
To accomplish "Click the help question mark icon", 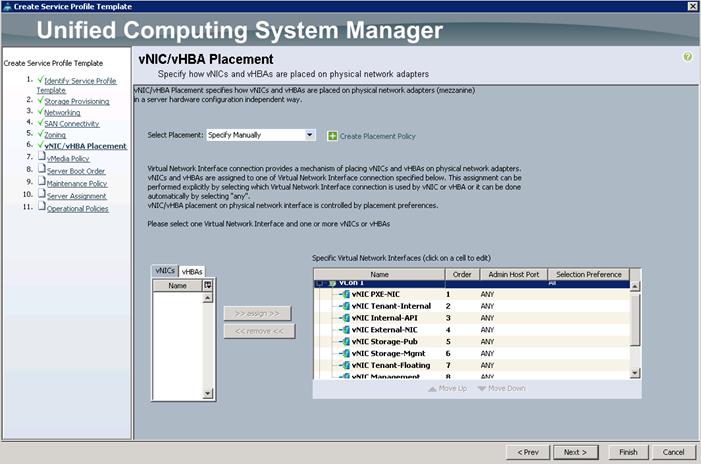I will (687, 57).
